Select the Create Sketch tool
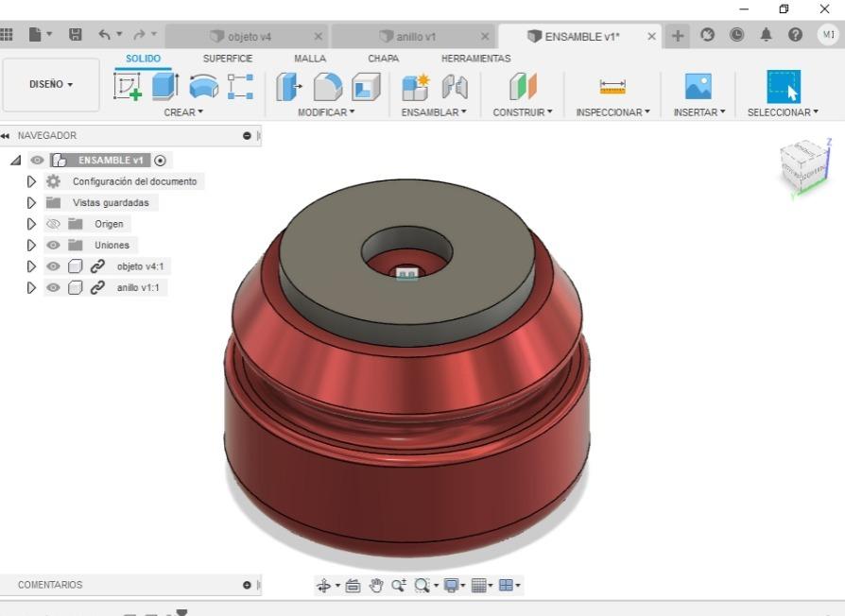Screen dimensions: 845x616 128,87
